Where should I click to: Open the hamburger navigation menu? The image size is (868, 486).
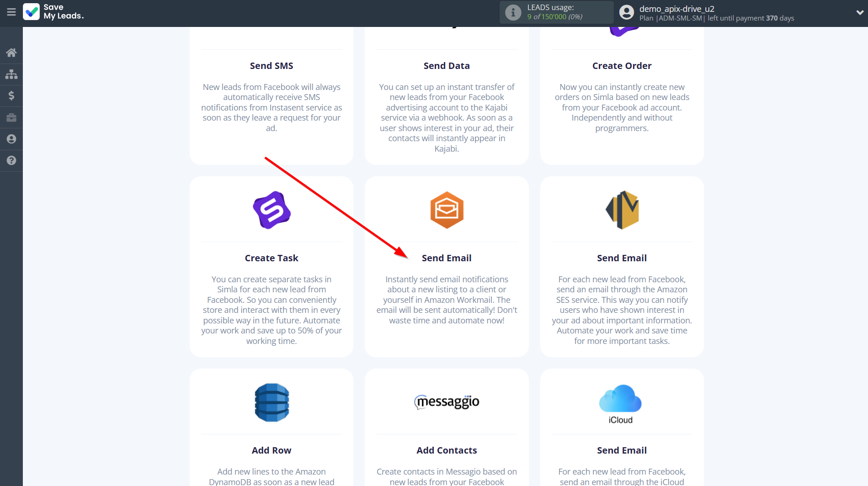11,12
